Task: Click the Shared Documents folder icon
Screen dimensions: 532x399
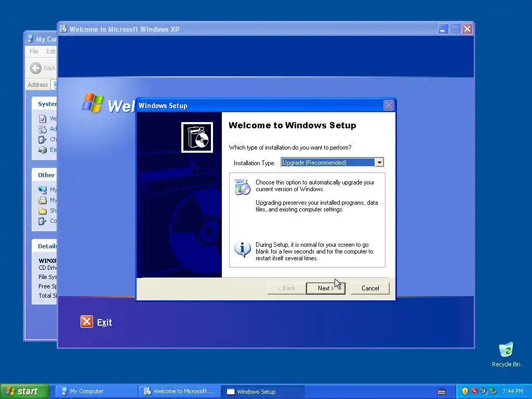Action: [43, 211]
